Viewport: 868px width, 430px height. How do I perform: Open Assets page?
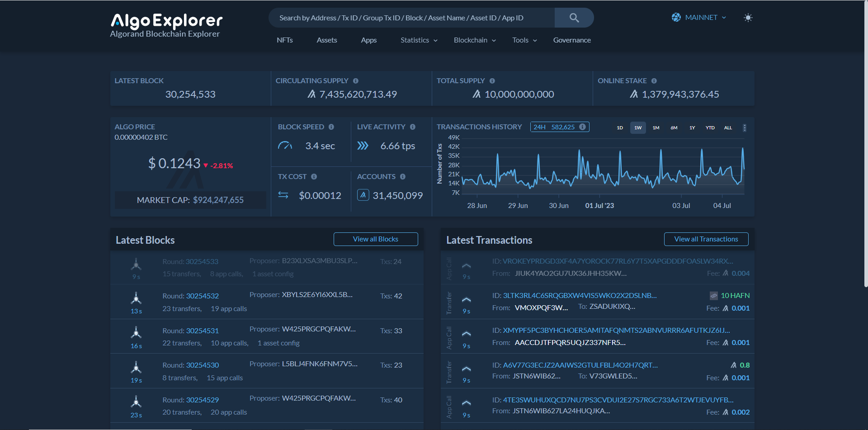click(327, 40)
